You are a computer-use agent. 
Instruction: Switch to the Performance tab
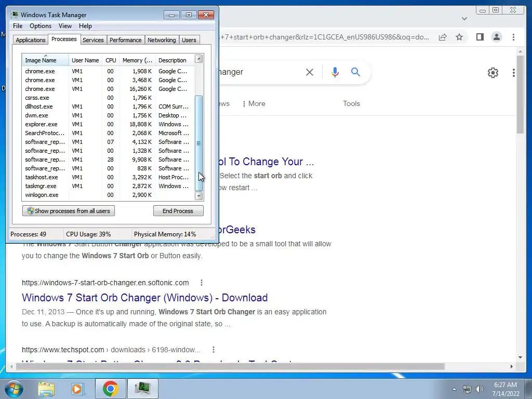click(x=125, y=40)
